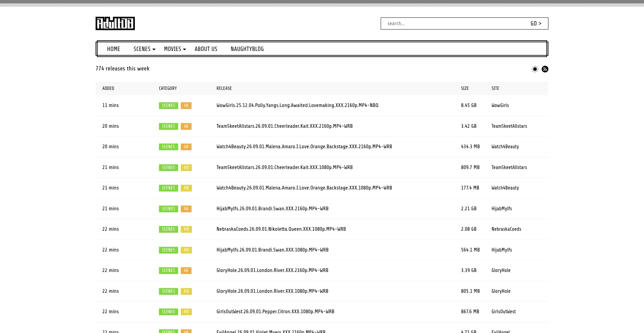Click the 3.42 GB size value
The image size is (644, 333).
point(469,126)
